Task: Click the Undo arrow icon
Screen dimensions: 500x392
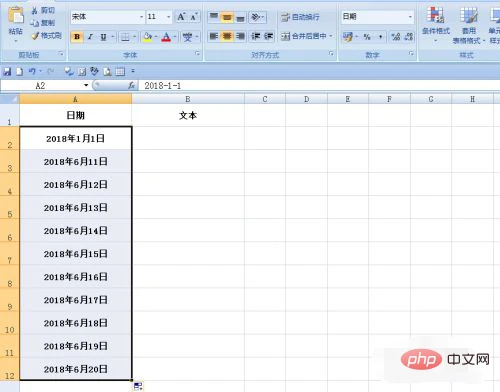Action: [x=32, y=71]
